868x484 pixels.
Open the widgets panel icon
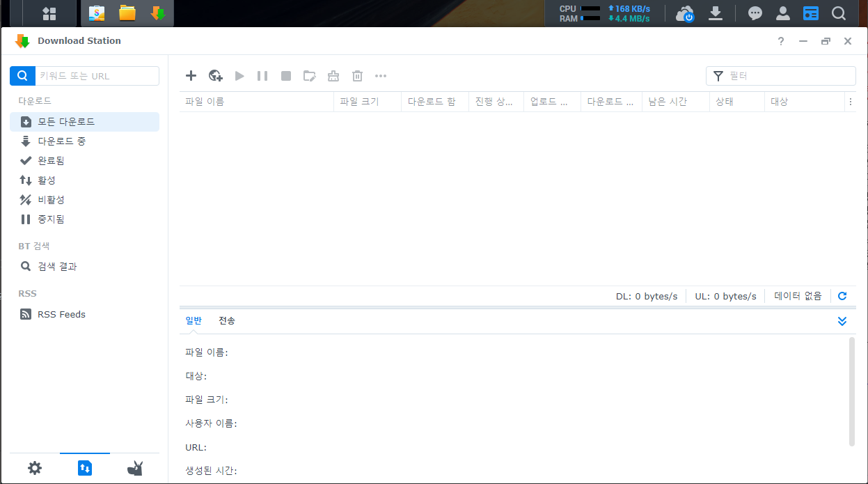click(x=811, y=13)
